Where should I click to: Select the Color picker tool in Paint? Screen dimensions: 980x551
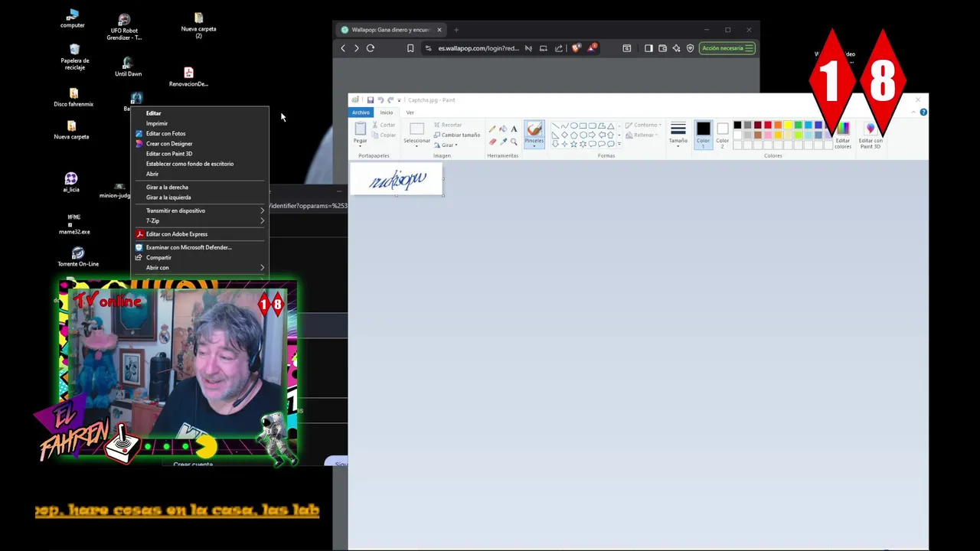point(503,142)
